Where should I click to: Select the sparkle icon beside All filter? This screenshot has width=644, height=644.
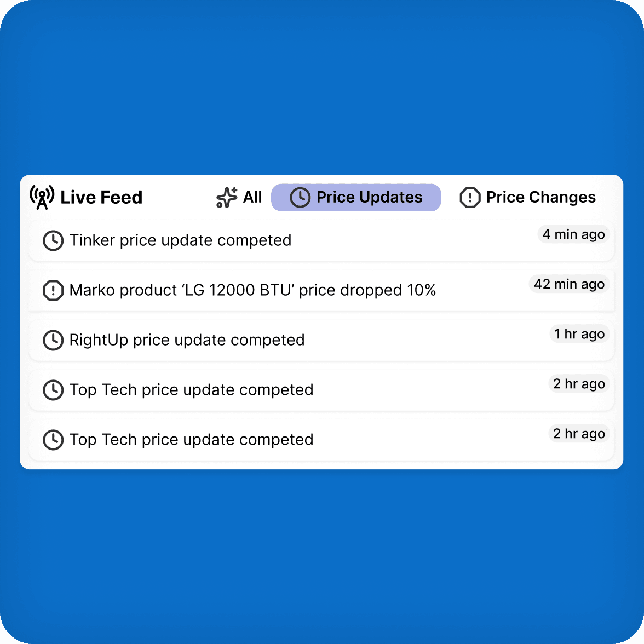[226, 197]
